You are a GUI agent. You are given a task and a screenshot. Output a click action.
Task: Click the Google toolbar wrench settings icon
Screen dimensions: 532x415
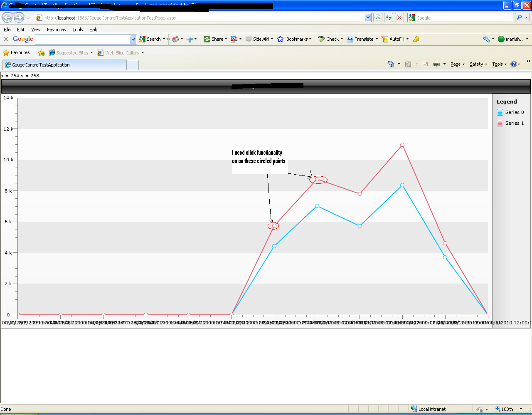click(486, 39)
